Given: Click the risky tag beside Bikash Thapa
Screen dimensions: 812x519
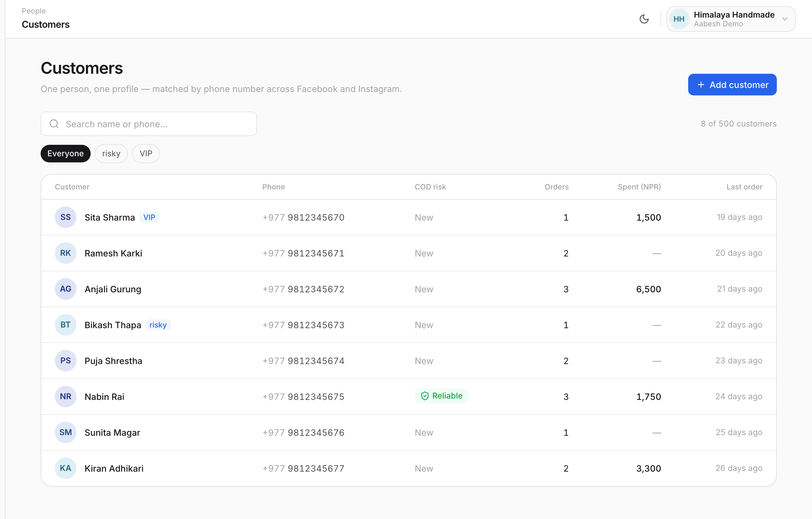Looking at the screenshot, I should click(x=158, y=325).
